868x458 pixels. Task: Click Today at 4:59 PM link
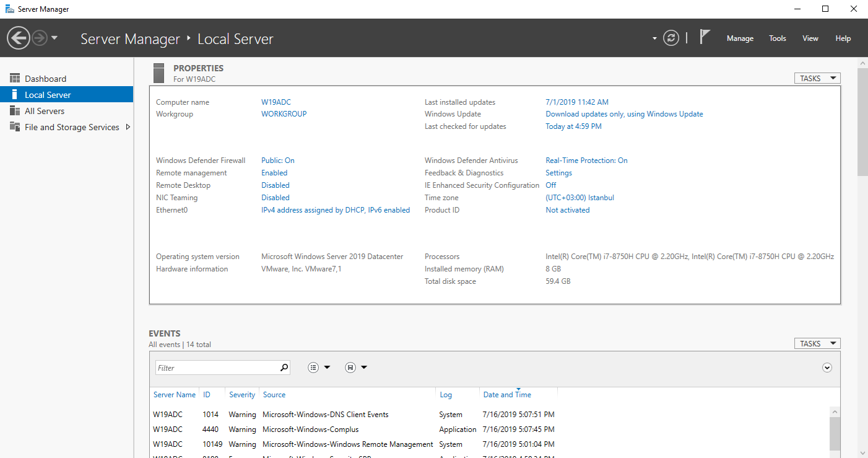573,126
